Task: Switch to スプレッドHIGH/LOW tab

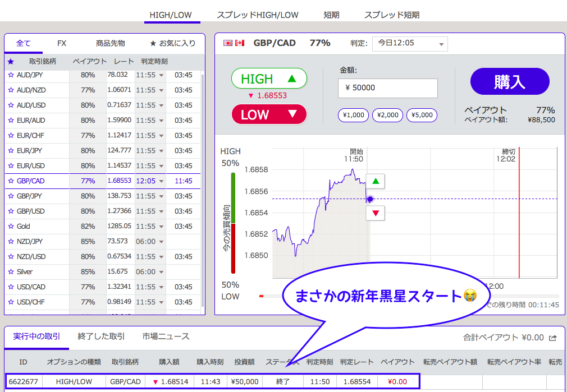Action: click(x=258, y=15)
